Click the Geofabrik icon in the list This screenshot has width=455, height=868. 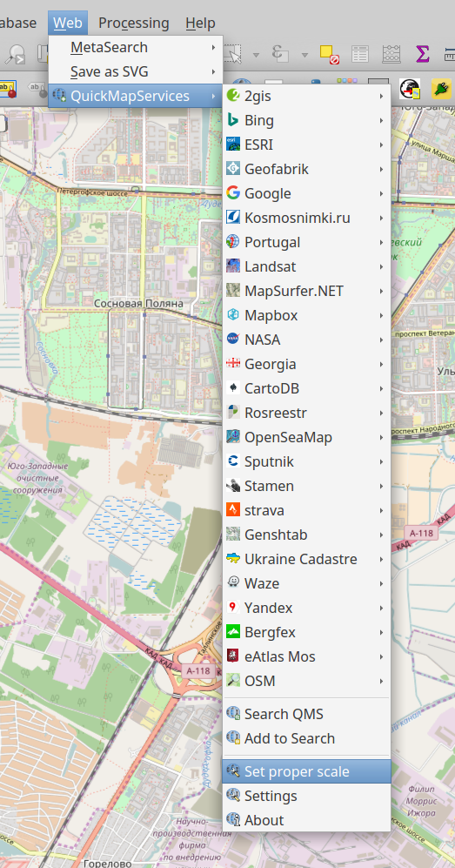(x=233, y=169)
